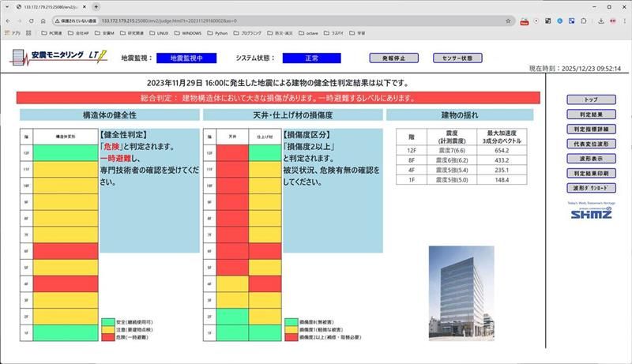The width and height of the screenshot is (632, 364).
Task: Open the 判定指標詳細 page
Action: point(591,129)
